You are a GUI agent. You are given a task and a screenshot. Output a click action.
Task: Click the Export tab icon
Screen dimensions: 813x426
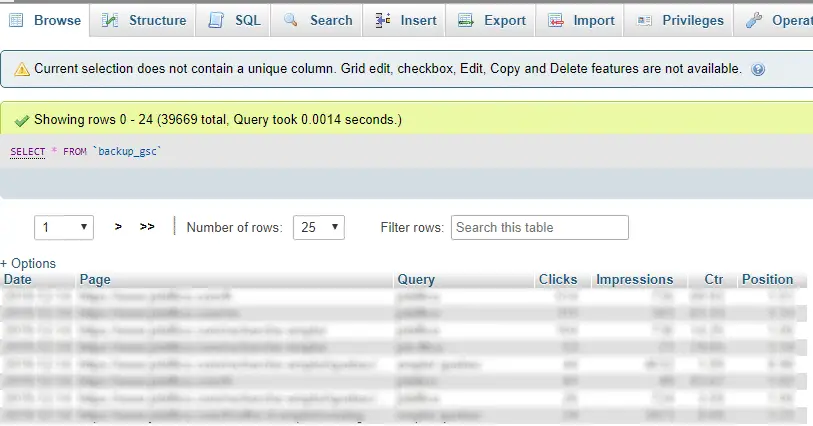click(x=466, y=20)
